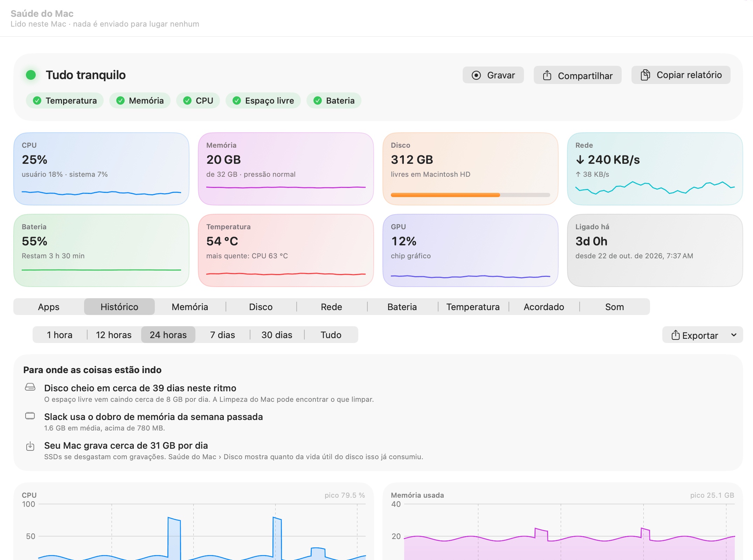Click the checkmark icon on Memória chip
753x560 pixels.
point(120,101)
